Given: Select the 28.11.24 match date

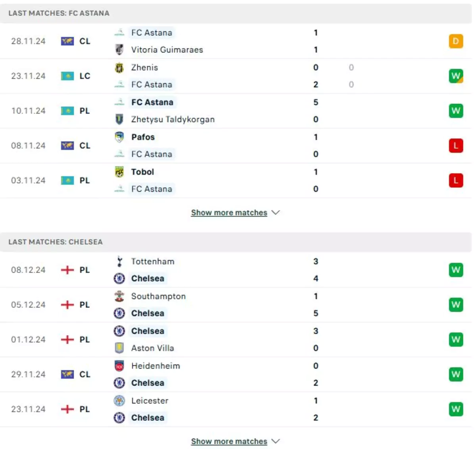Looking at the screenshot, I should pos(28,41).
